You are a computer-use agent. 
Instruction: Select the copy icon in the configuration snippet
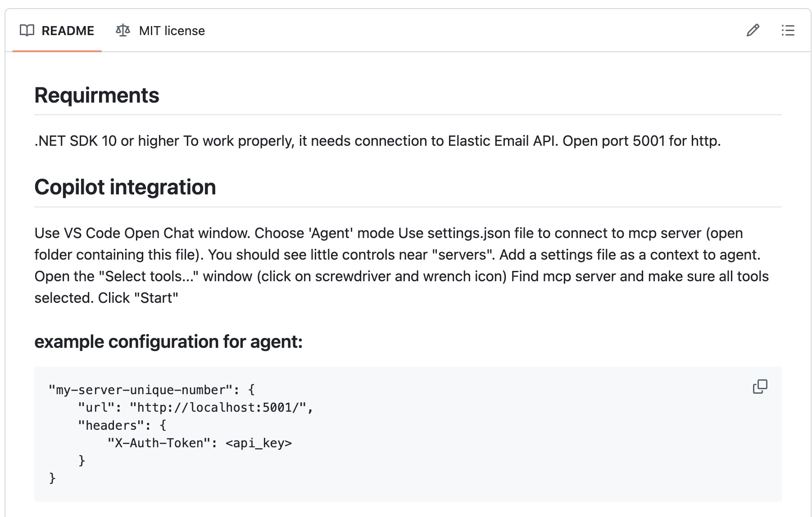(760, 386)
